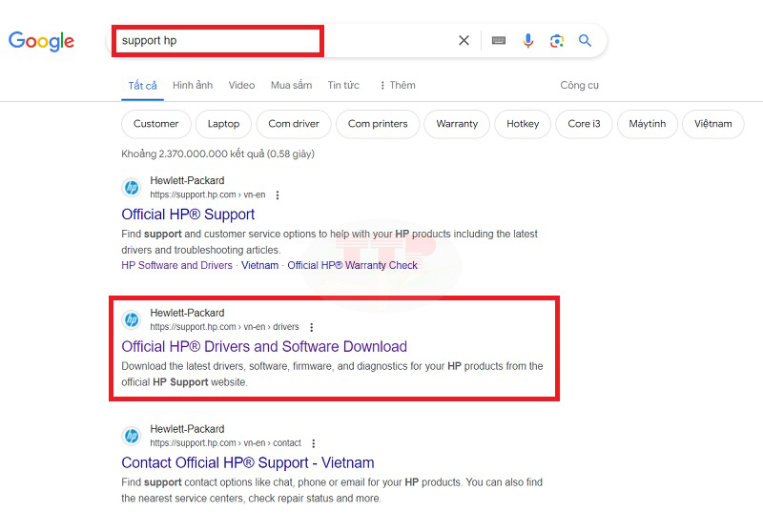
Task: Select the Máytính filter chip
Action: pyautogui.click(x=648, y=124)
